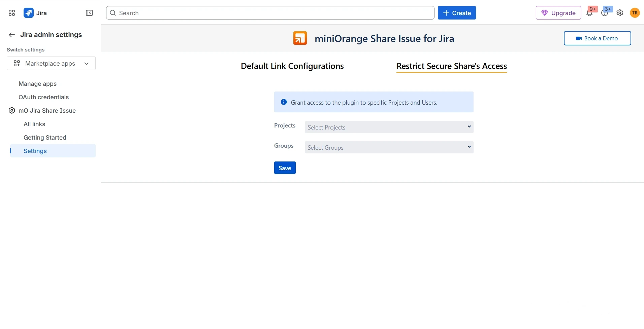Image resolution: width=644 pixels, height=329 pixels.
Task: Click the Switch settings label
Action: (26, 49)
